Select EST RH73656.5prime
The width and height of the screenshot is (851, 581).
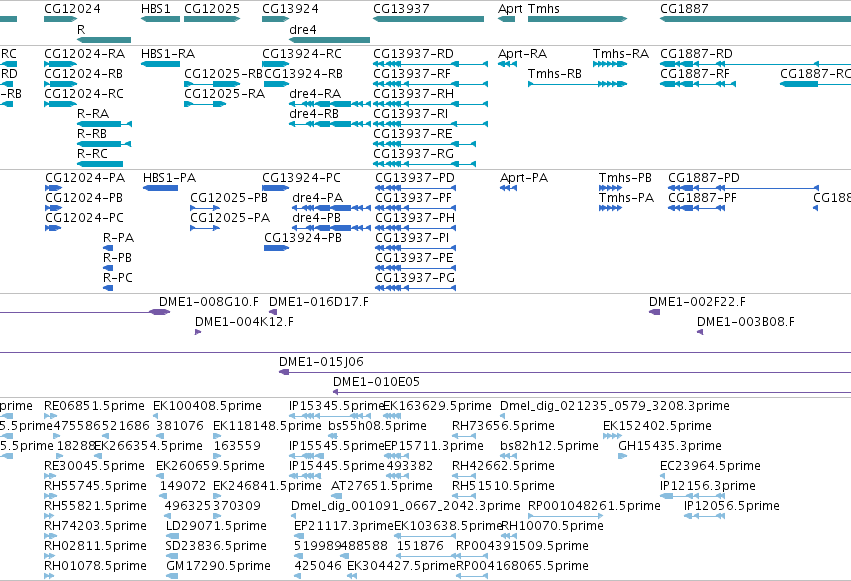(504, 426)
